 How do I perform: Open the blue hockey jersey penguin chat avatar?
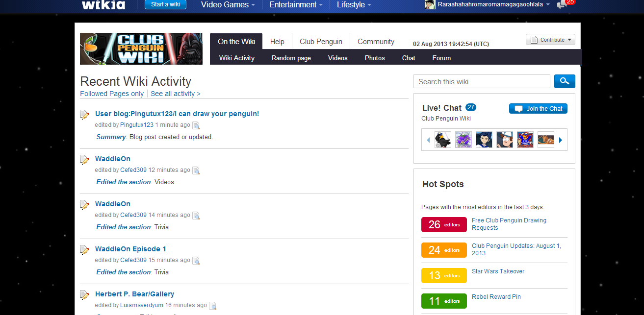(525, 140)
